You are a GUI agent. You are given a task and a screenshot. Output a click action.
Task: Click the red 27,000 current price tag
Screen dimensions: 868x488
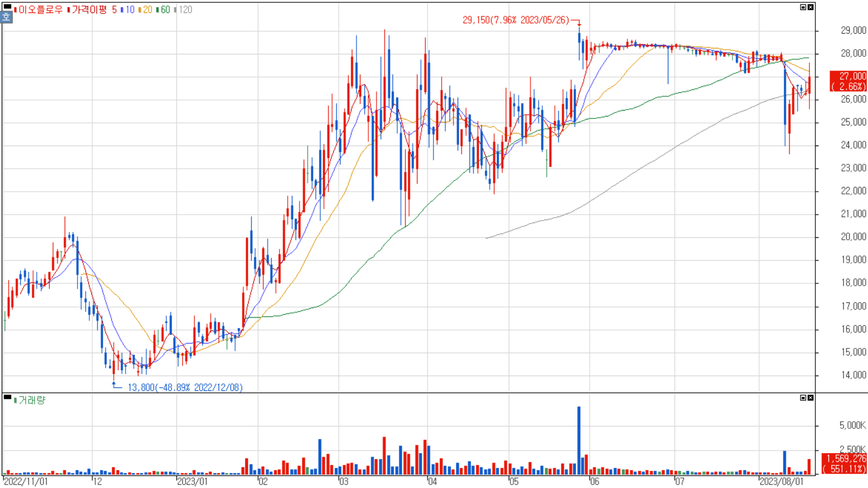click(x=848, y=81)
